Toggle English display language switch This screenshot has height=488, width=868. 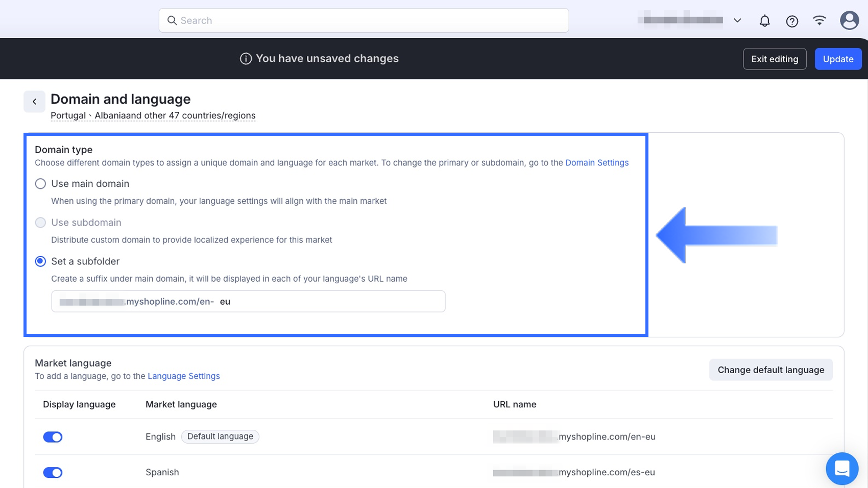click(53, 437)
